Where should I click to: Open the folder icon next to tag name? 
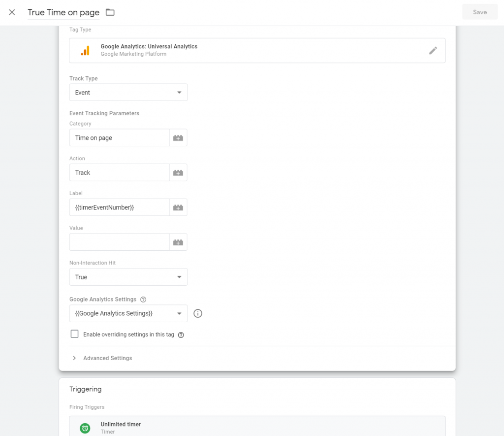[110, 12]
